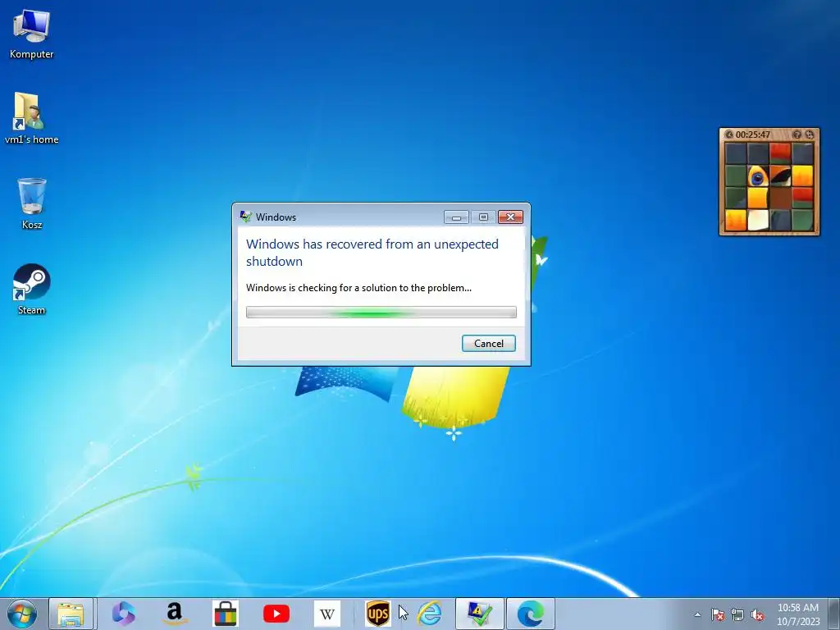Click the toucan eye puzzle tile
The image size is (840, 630).
[x=758, y=176]
